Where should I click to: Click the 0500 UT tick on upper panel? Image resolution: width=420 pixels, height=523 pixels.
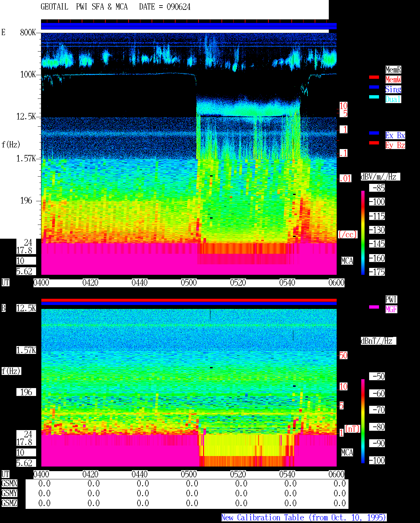click(x=189, y=283)
